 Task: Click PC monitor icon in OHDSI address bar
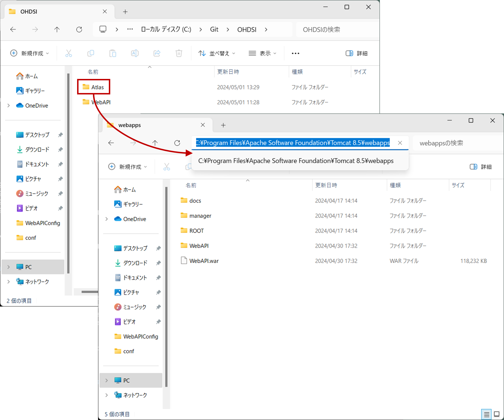(103, 30)
